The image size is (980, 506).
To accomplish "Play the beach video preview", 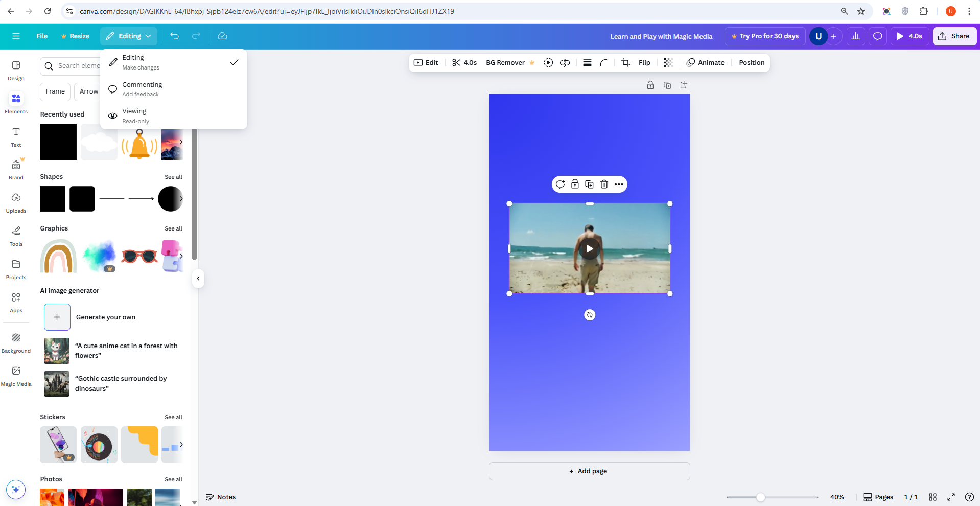I will coord(589,249).
